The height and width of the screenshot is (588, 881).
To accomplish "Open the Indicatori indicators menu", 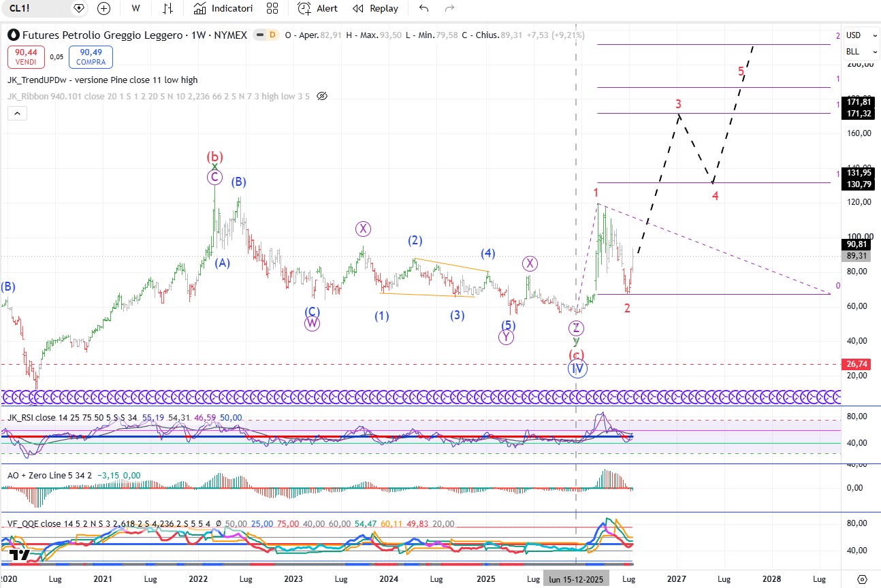I will click(223, 8).
